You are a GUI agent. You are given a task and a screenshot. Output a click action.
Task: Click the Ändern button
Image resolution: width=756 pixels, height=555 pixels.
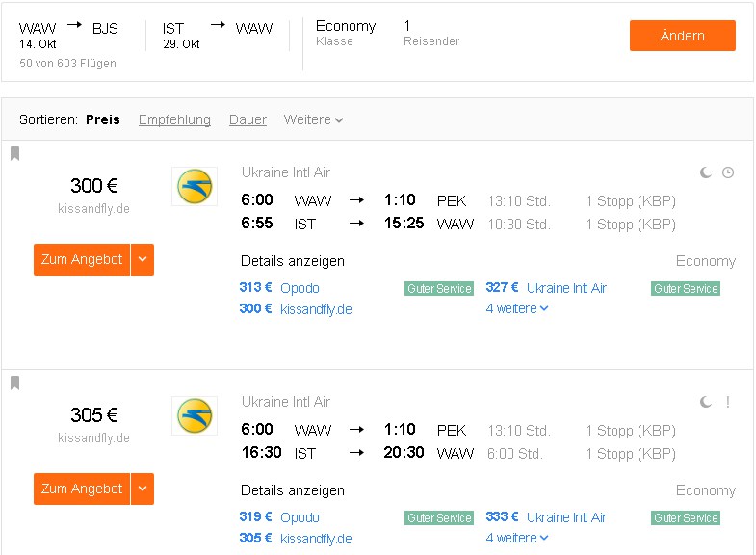click(682, 36)
